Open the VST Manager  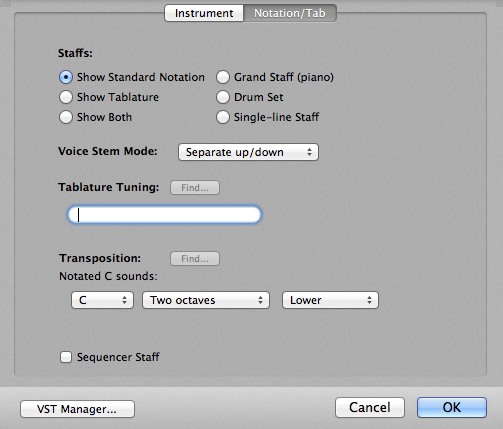[77, 409]
